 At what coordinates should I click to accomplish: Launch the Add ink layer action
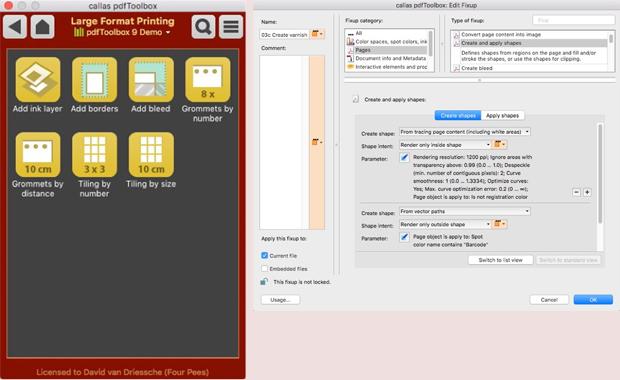pyautogui.click(x=38, y=79)
